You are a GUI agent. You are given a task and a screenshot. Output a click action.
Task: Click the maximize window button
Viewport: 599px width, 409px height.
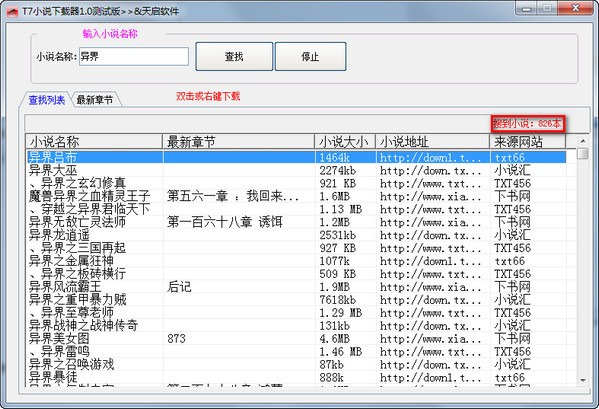point(547,8)
